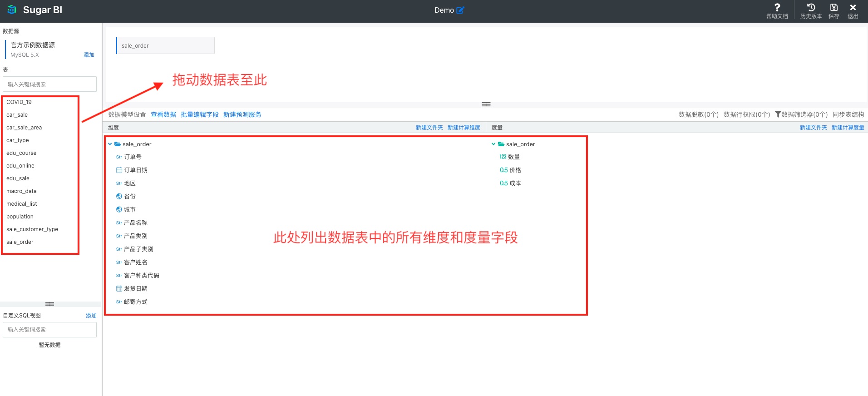Click the calendar icon beside 订单日期
Screen dimensions: 868x396
[x=119, y=170]
